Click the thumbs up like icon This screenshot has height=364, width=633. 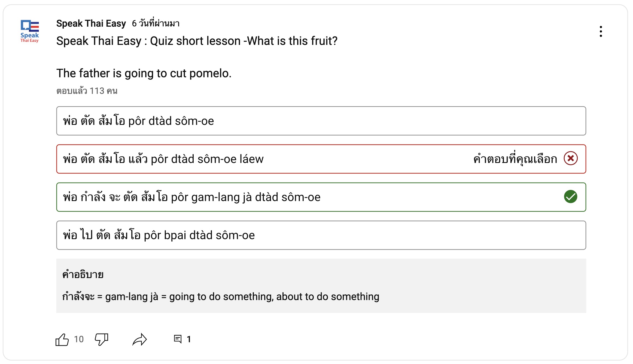click(x=62, y=340)
